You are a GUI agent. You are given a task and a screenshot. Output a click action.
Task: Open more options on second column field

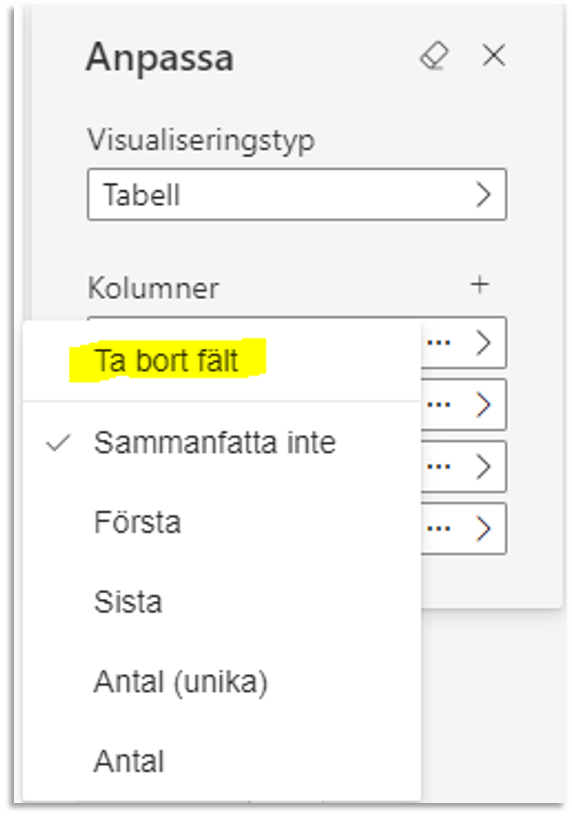(439, 404)
